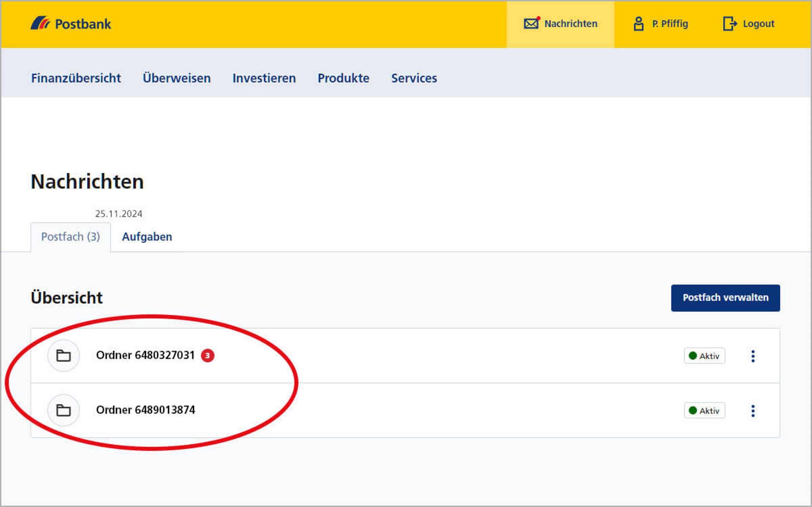The image size is (812, 507).
Task: Click the Logout door icon
Action: pos(730,24)
